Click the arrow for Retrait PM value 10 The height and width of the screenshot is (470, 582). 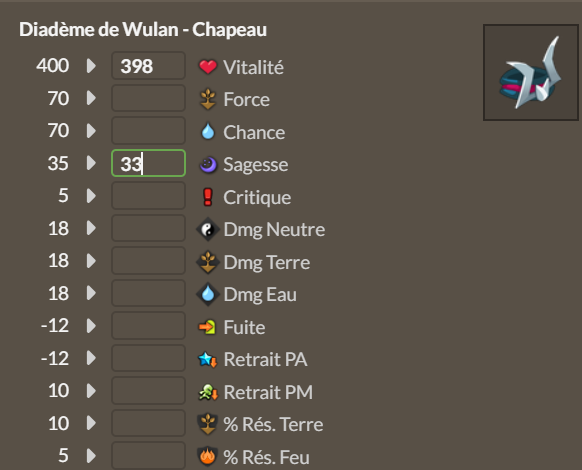coord(91,391)
